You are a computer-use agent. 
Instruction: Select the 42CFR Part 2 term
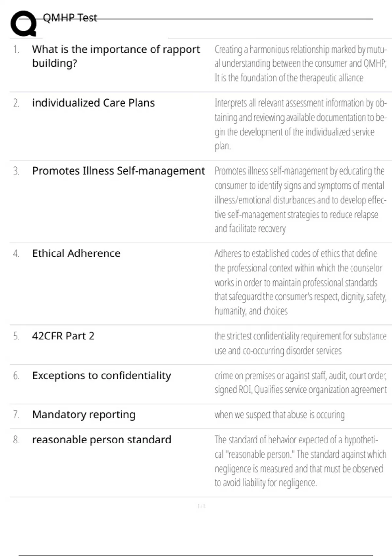63,336
